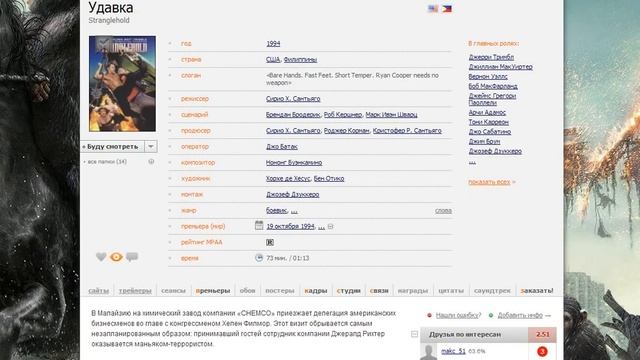
Task: Open the сайты tab
Action: coord(98,291)
